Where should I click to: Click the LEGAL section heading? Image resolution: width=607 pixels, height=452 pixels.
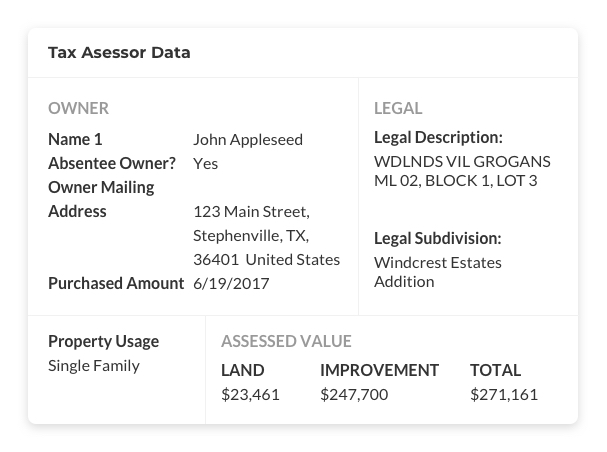pyautogui.click(x=398, y=108)
